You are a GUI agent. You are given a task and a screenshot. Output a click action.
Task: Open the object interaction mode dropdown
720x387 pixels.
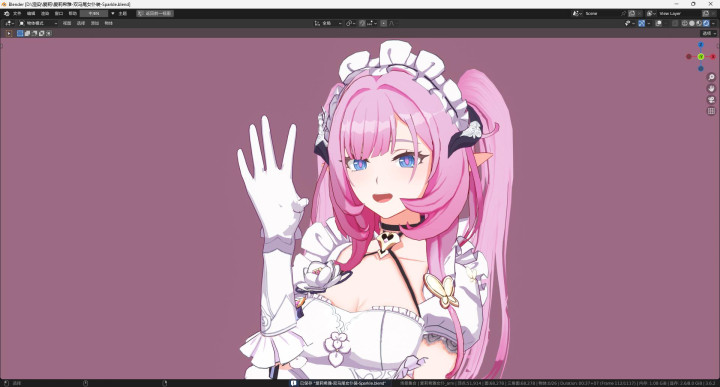coord(38,23)
